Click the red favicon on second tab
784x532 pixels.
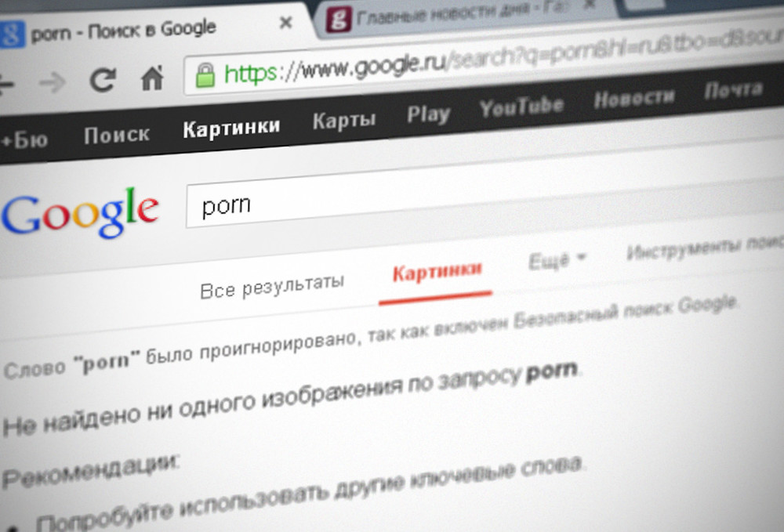tap(339, 20)
